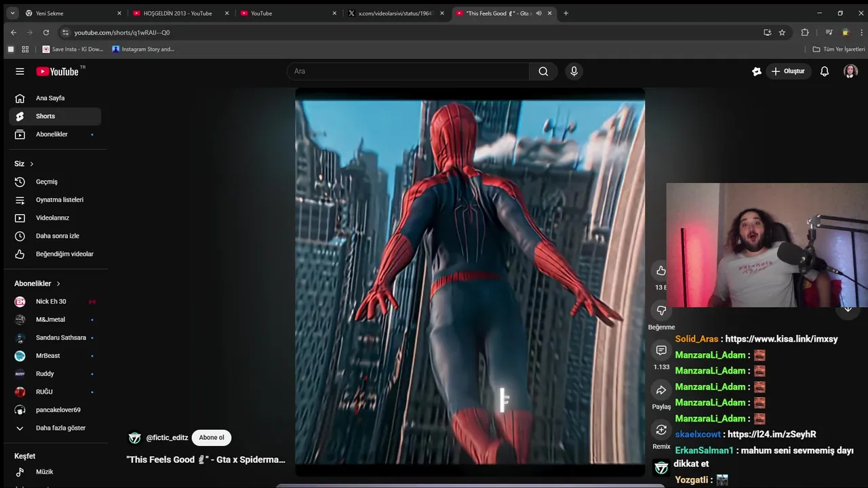Mute the playing tab's audio icon
Image resolution: width=868 pixels, height=488 pixels.
tap(538, 13)
